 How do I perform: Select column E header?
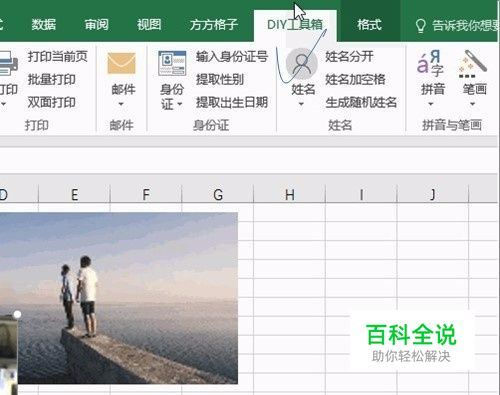click(x=75, y=194)
